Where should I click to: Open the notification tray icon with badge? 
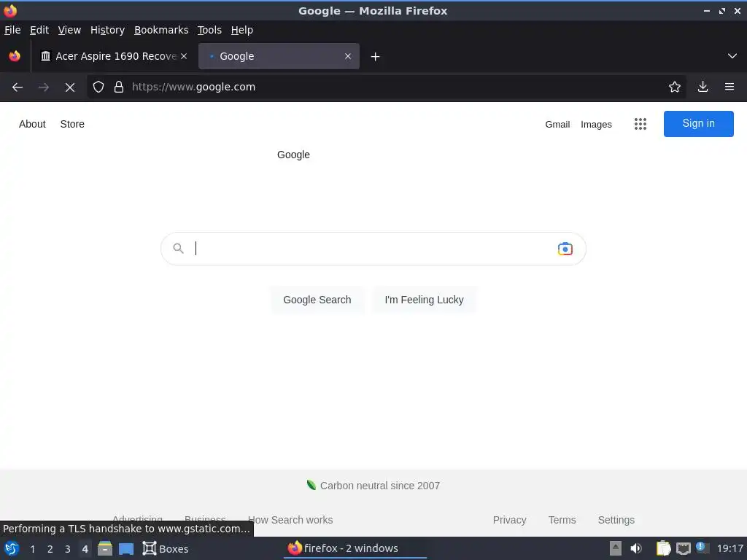(703, 548)
